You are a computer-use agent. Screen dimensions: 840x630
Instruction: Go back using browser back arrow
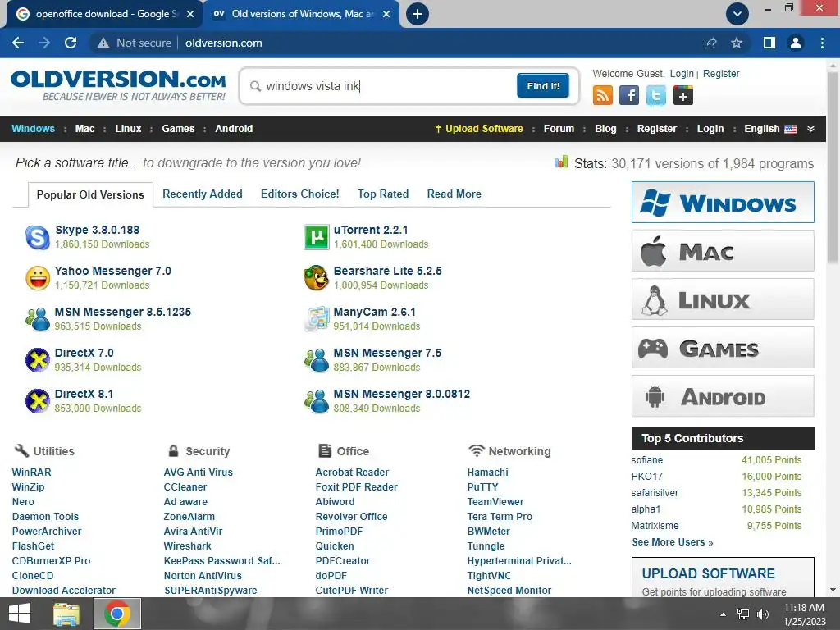[18, 43]
